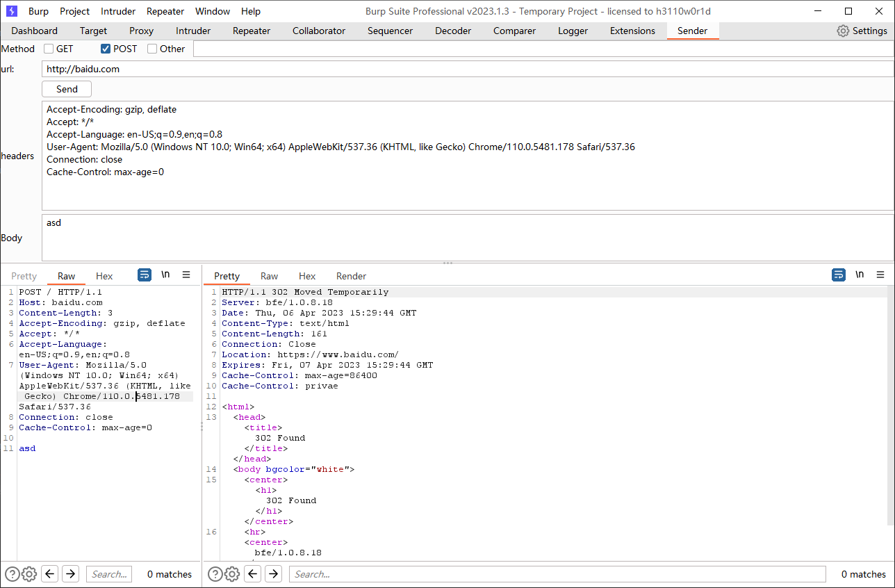Go to next match in request pane
This screenshot has width=895, height=588.
[x=70, y=574]
